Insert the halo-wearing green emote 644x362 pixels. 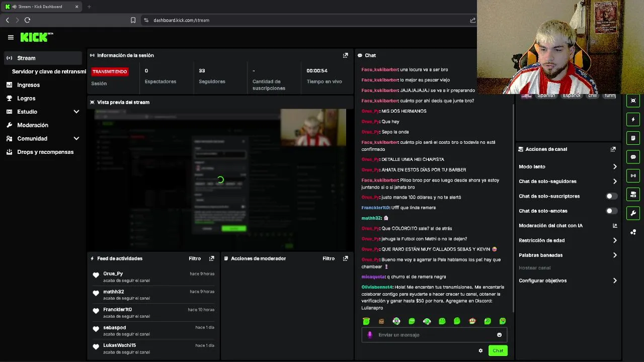pyautogui.click(x=366, y=321)
